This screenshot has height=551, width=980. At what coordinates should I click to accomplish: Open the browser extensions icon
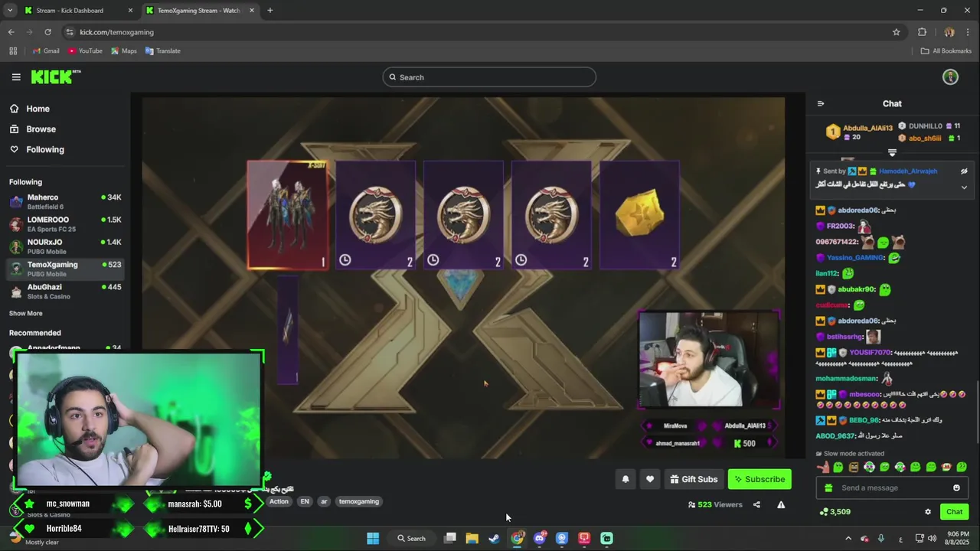pyautogui.click(x=922, y=32)
